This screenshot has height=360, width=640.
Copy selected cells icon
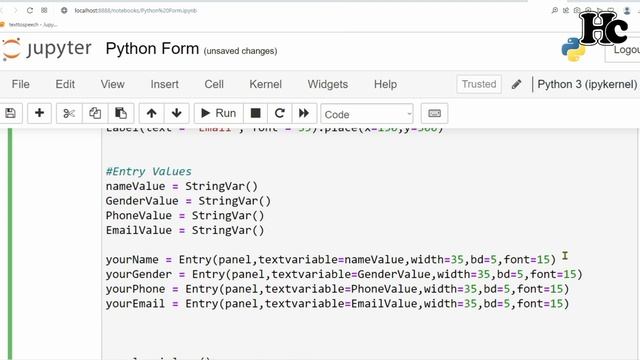(x=95, y=113)
